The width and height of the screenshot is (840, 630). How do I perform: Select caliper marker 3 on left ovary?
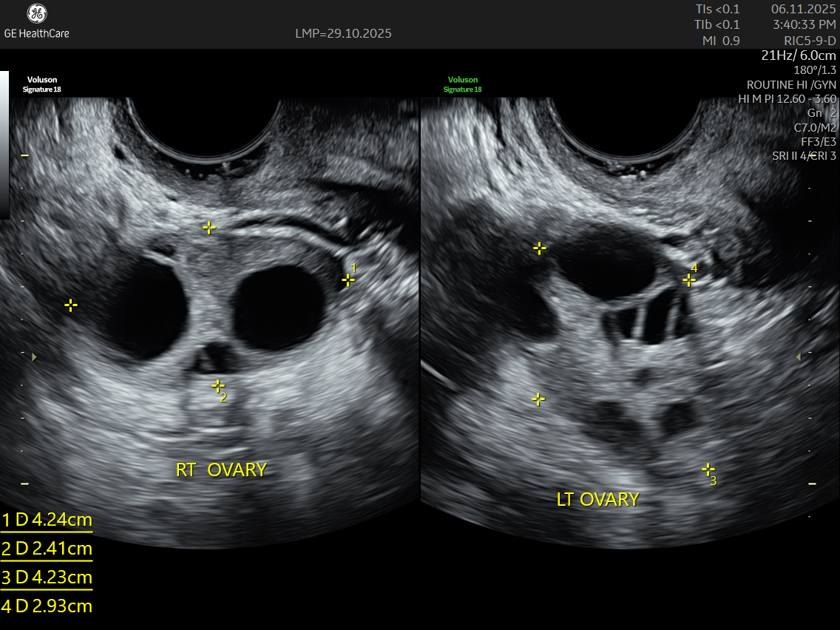click(708, 469)
